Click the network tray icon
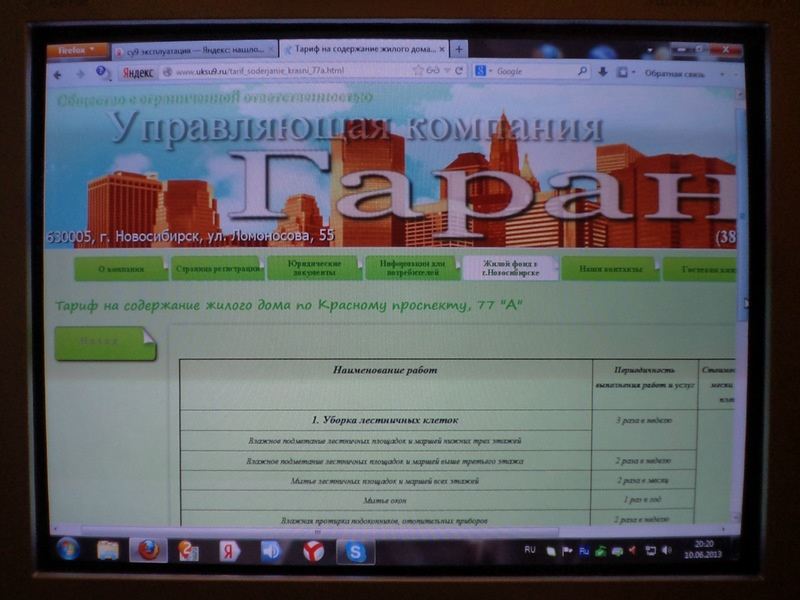 click(x=651, y=551)
